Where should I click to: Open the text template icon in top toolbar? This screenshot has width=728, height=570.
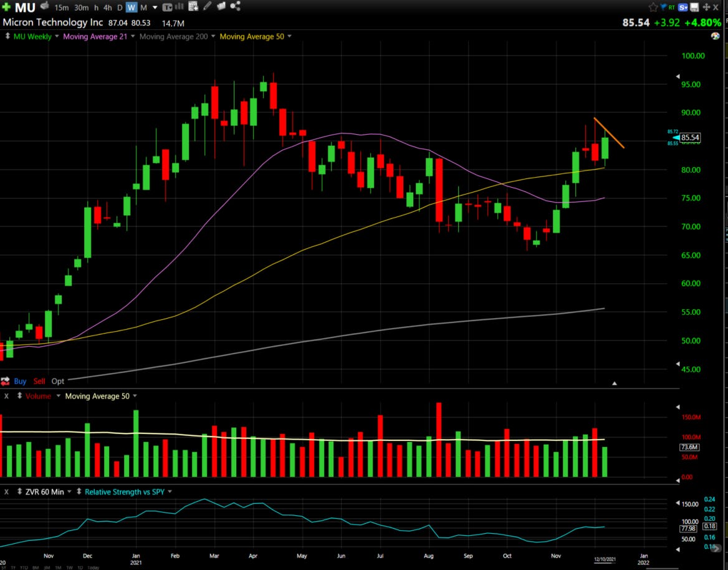[167, 7]
